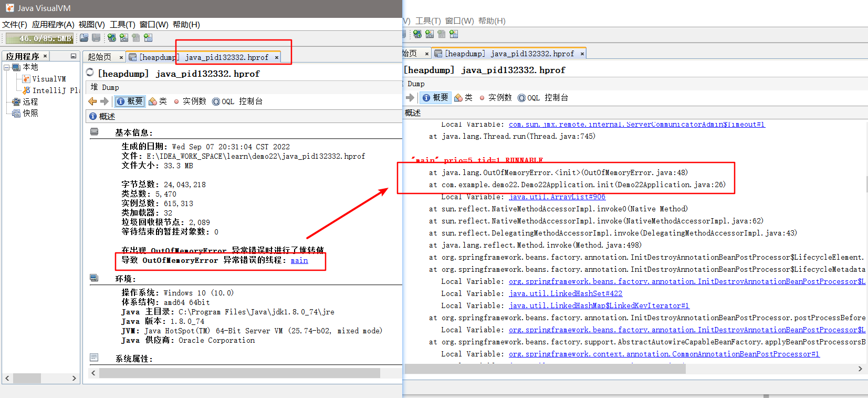868x398 pixels.
Task: Expand the 系统属性 section
Action: [94, 358]
